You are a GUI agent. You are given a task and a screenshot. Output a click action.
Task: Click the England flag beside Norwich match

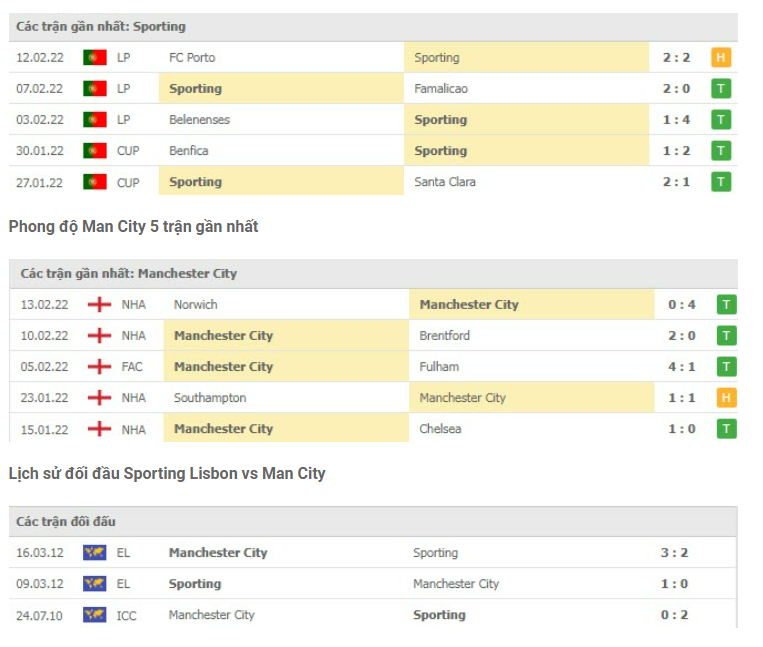pos(99,305)
